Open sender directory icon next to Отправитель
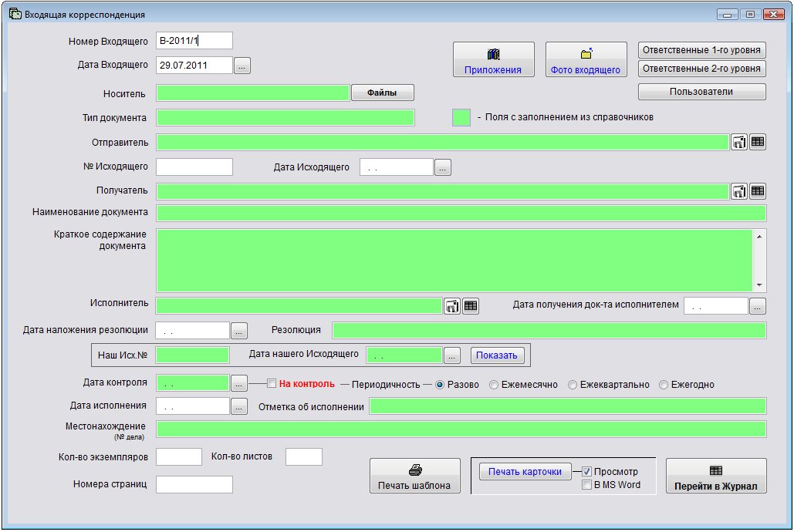Viewport: 794px width, 532px height. click(x=738, y=142)
